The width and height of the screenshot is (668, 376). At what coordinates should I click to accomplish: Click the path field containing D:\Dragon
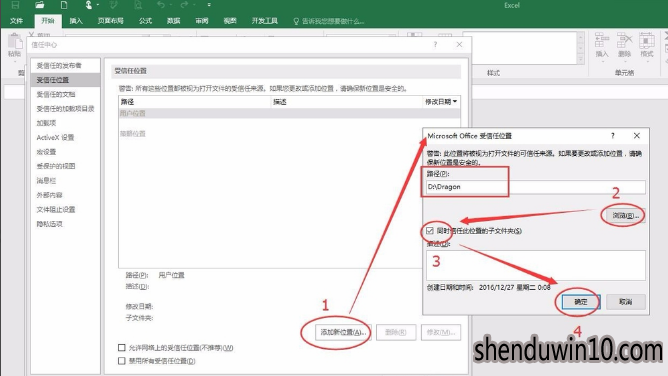[x=536, y=187]
